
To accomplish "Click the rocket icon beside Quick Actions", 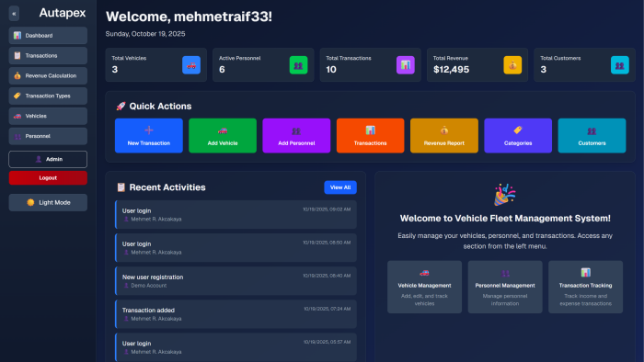I will [x=121, y=107].
